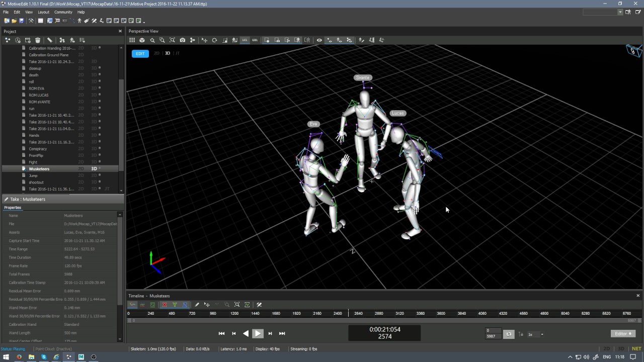Open the playback speed 1x dropdown

[x=535, y=334]
